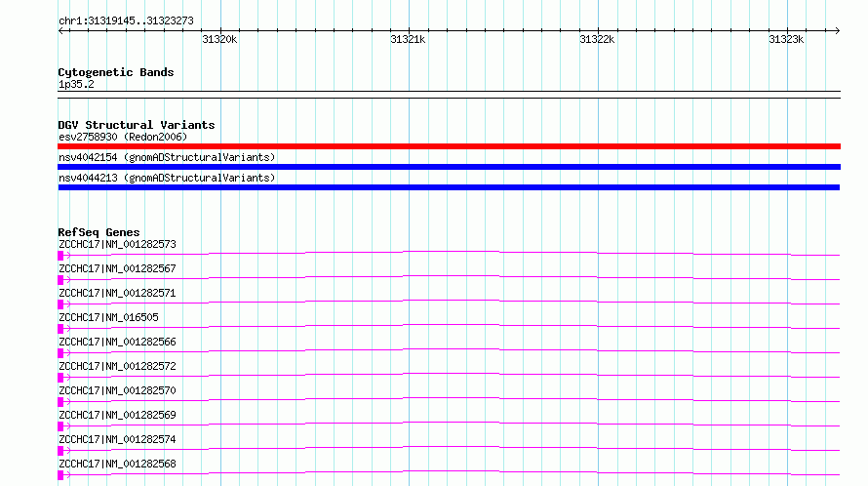The width and height of the screenshot is (868, 486).
Task: Select ZCCHC17|NM_001282570 transcript label
Action: coord(117,390)
